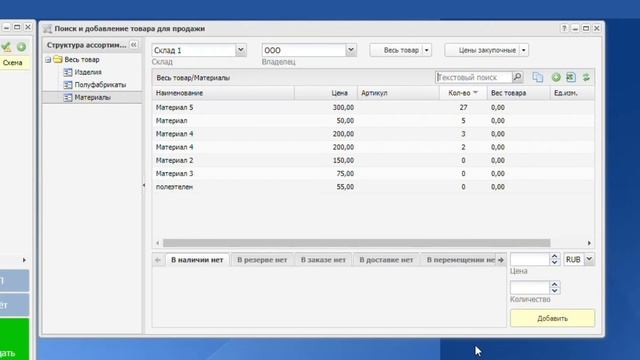
Task: Click the Добавить button
Action: click(x=552, y=318)
